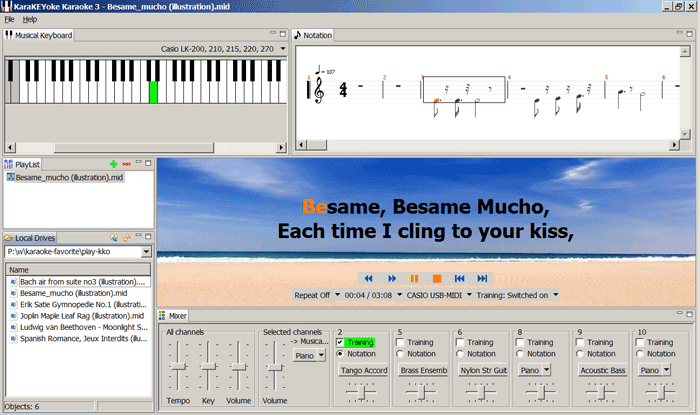Open the Training: Switched on dropdown

click(x=515, y=295)
